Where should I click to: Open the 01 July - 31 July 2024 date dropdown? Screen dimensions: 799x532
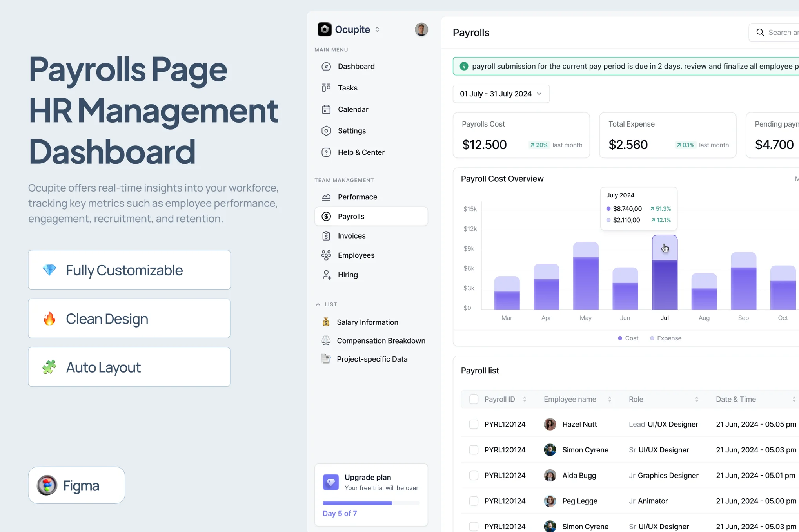pyautogui.click(x=501, y=94)
